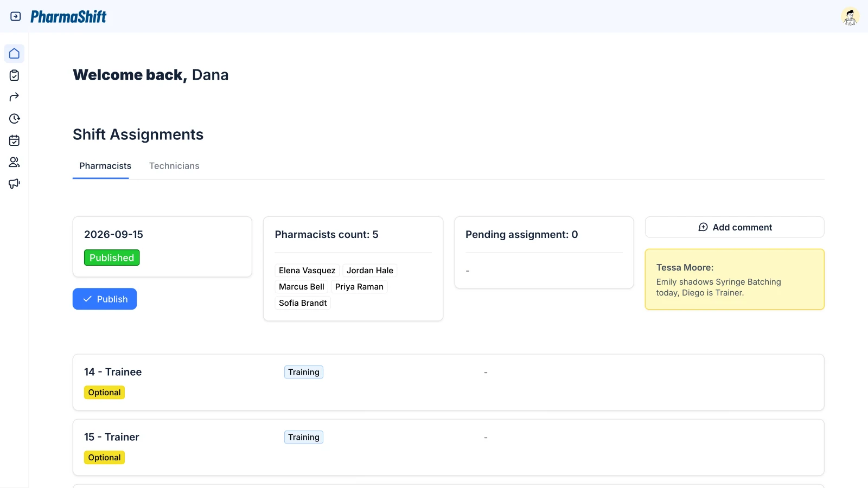Click the PharmaShift logo
Viewport: 868px width, 488px height.
[x=68, y=17]
